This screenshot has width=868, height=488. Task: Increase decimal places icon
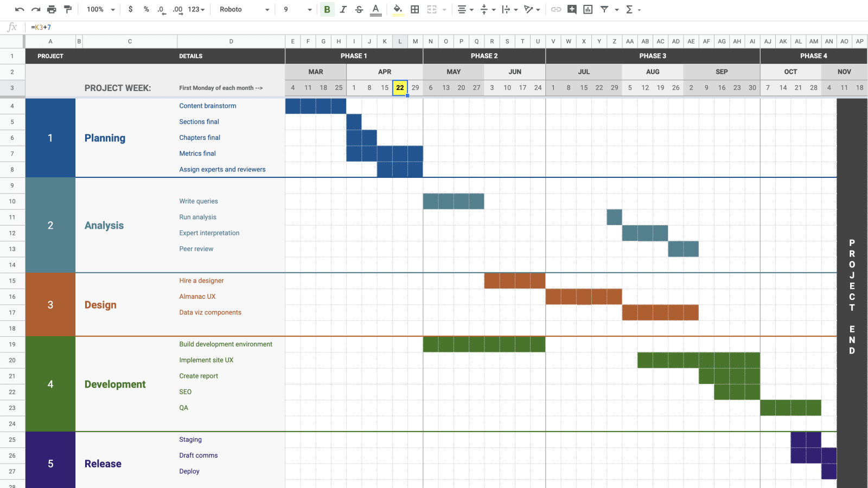click(x=177, y=9)
